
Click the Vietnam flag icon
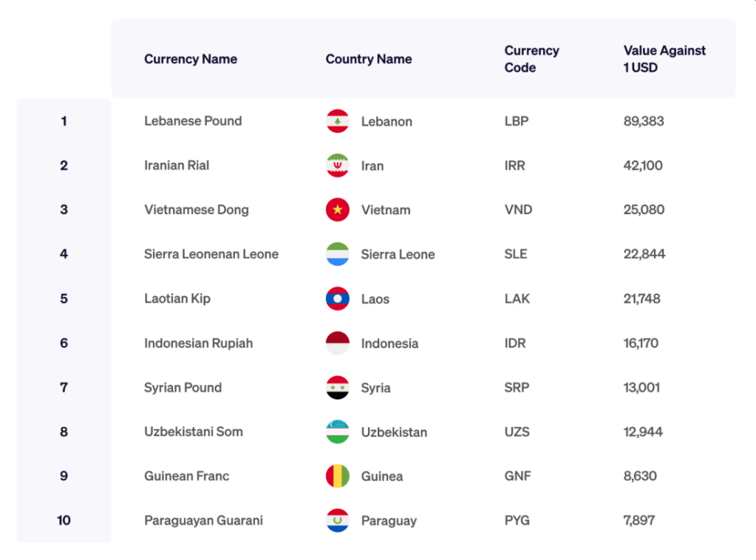click(338, 210)
